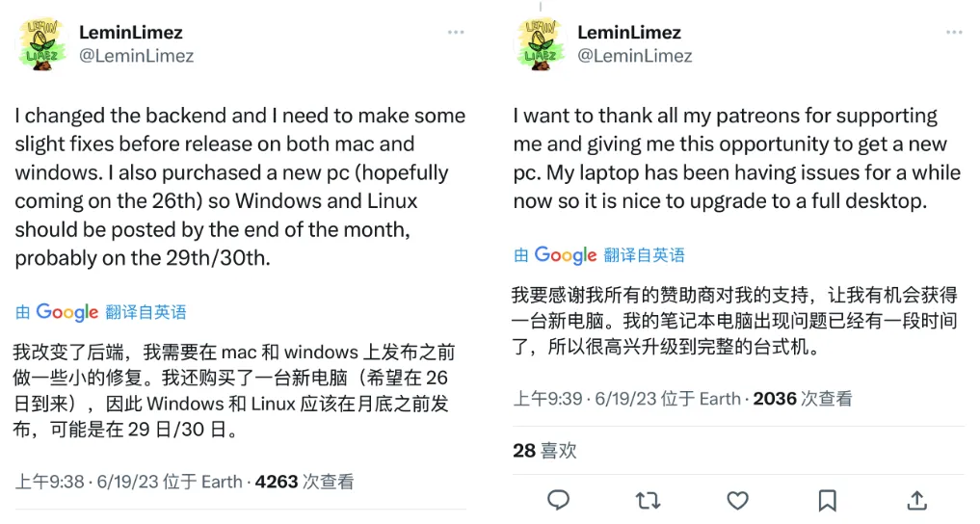Click the share icon on right tweet
The image size is (980, 524).
tap(916, 500)
